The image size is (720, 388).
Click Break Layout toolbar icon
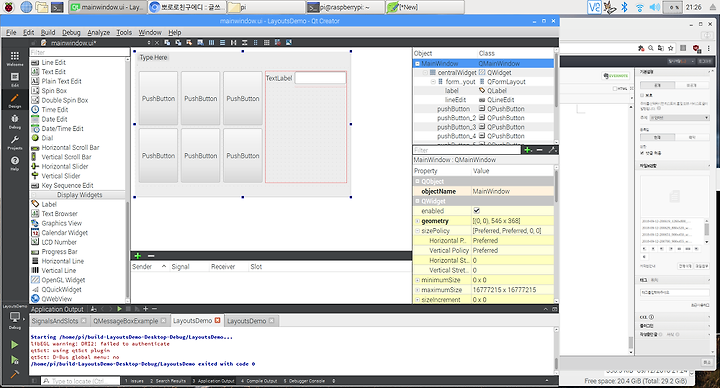tap(278, 43)
